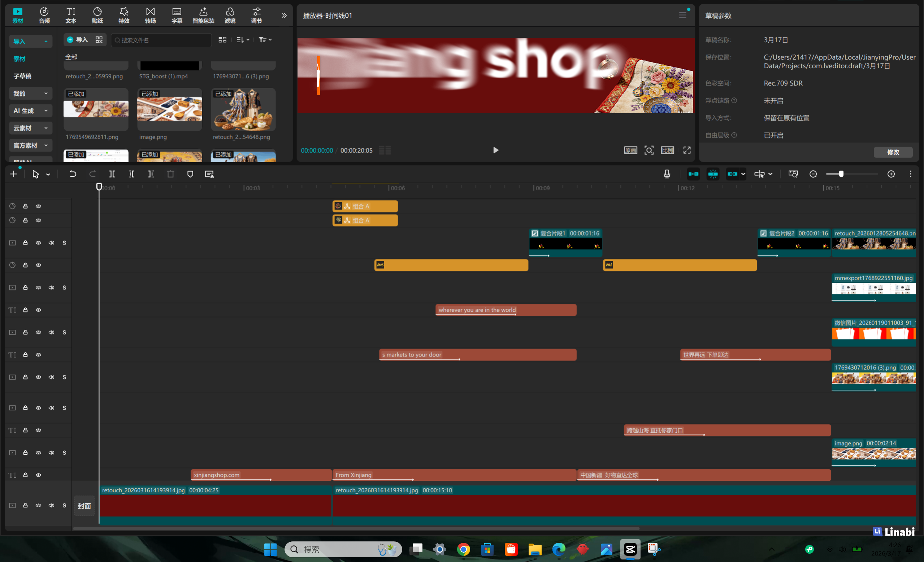Click the split clip tool icon
924x562 pixels.
tap(112, 174)
